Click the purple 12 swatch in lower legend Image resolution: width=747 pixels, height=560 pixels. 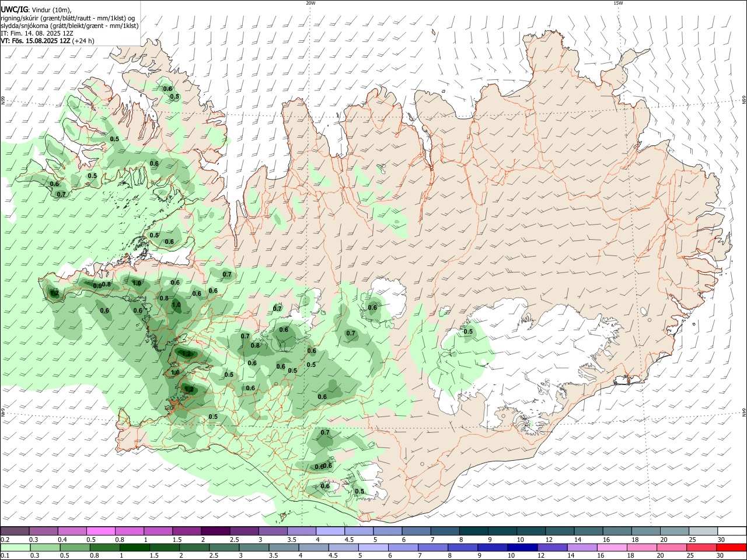click(551, 547)
